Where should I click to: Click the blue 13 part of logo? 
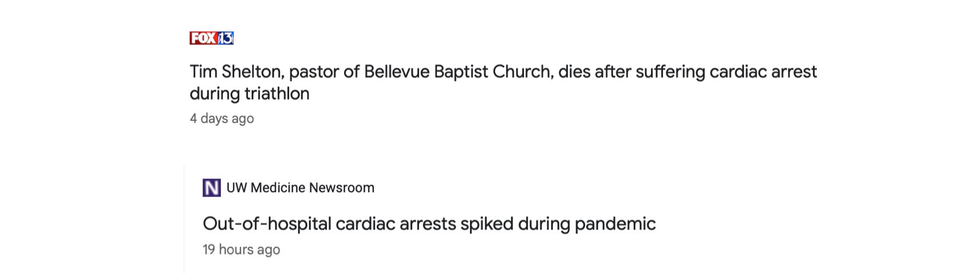[x=226, y=38]
